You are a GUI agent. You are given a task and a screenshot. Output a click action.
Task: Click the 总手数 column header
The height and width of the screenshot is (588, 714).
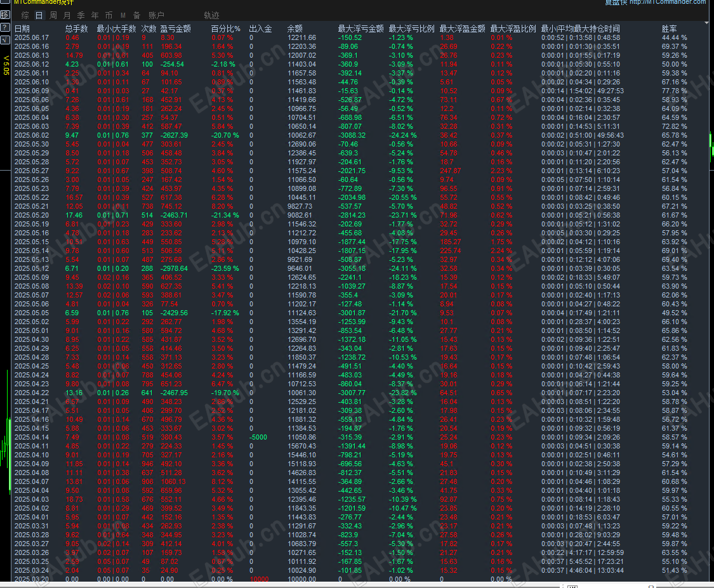point(77,29)
